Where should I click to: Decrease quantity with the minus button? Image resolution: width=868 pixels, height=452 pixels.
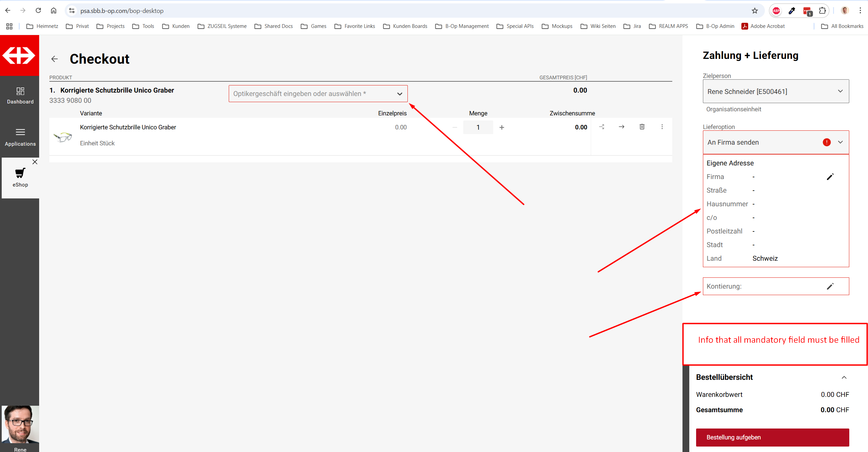coord(455,127)
